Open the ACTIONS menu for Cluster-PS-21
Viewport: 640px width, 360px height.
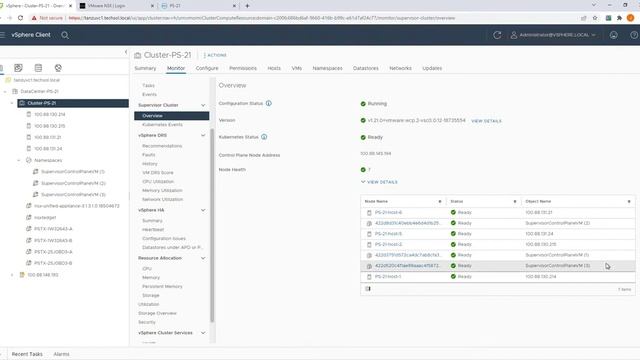point(216,55)
